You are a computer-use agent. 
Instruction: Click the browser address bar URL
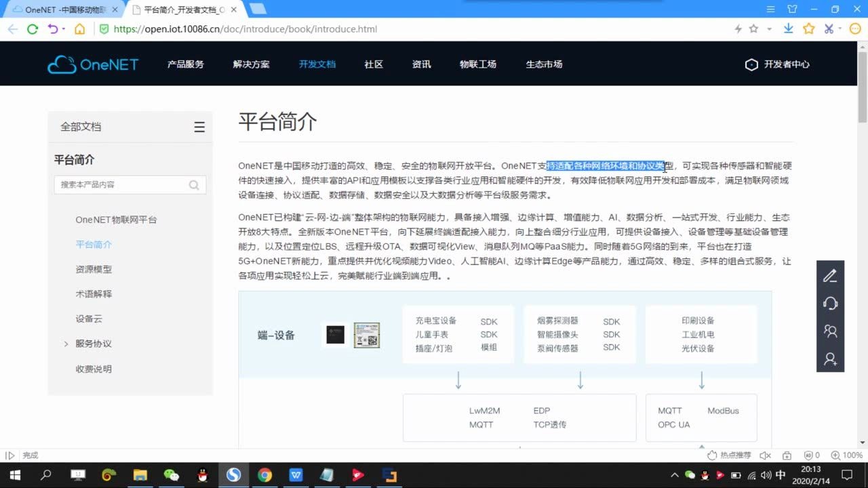tap(245, 29)
